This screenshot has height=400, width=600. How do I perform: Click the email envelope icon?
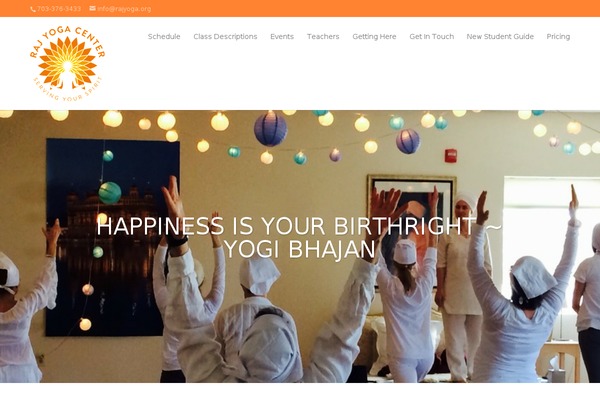(x=93, y=8)
